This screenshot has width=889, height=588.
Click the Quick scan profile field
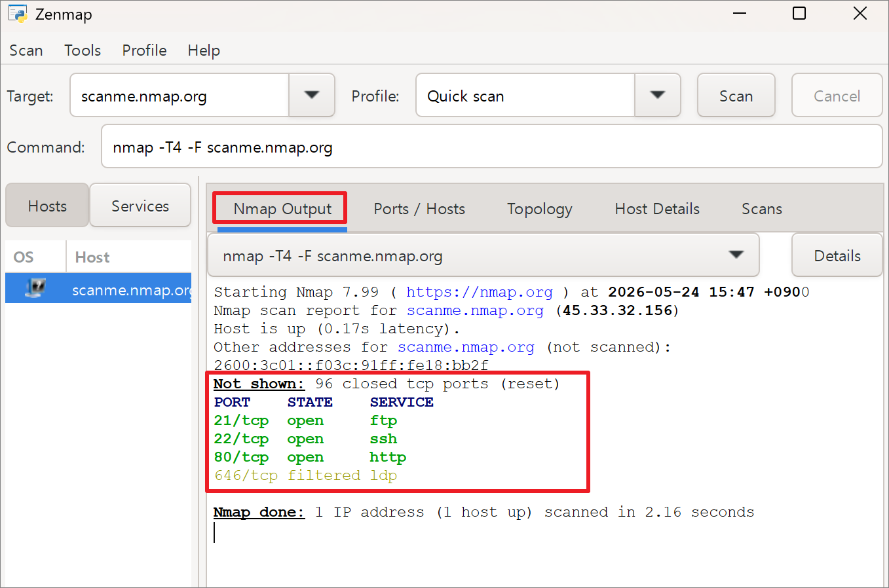click(x=525, y=96)
